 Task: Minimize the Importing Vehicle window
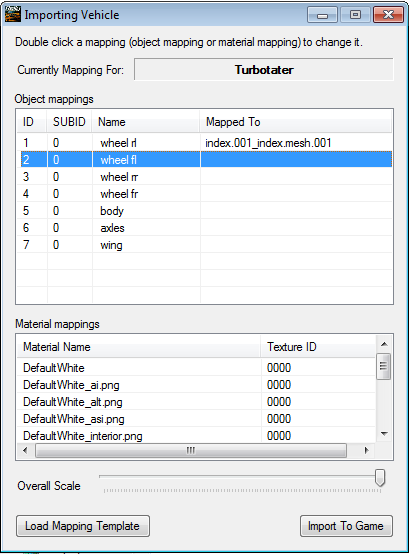[322, 15]
